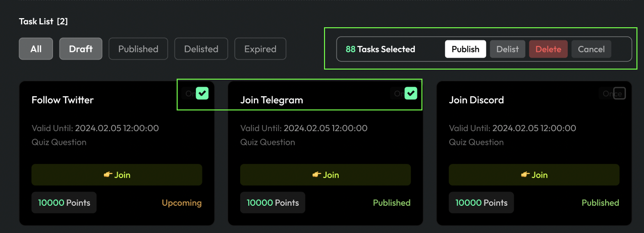644x233 pixels.
Task: Publish the selected tasks
Action: tap(465, 49)
